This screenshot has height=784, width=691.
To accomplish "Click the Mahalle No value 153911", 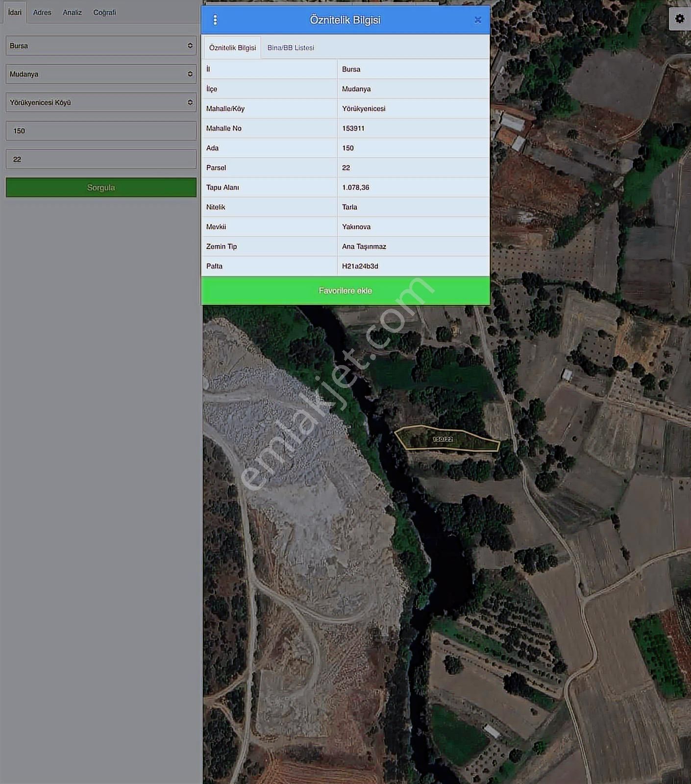I will pos(353,128).
